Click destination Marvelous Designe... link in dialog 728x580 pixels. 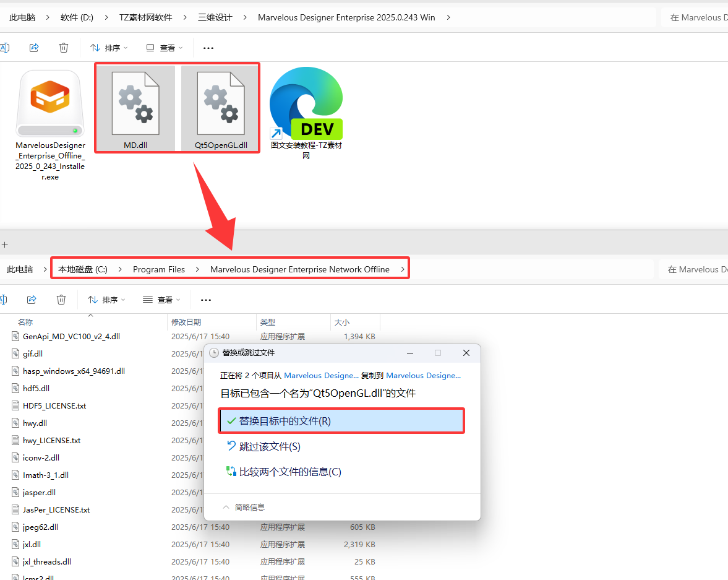pos(424,376)
